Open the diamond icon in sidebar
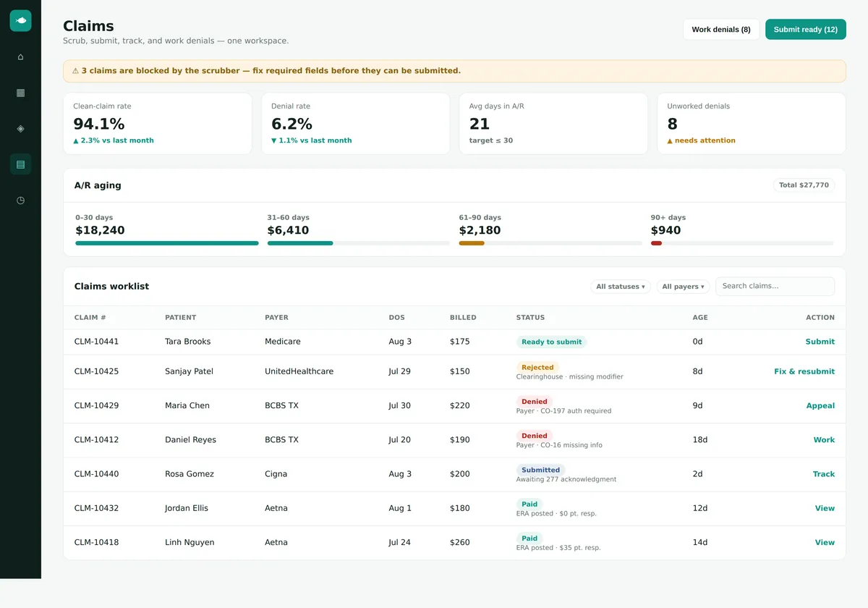Image resolution: width=868 pixels, height=608 pixels. coord(20,128)
